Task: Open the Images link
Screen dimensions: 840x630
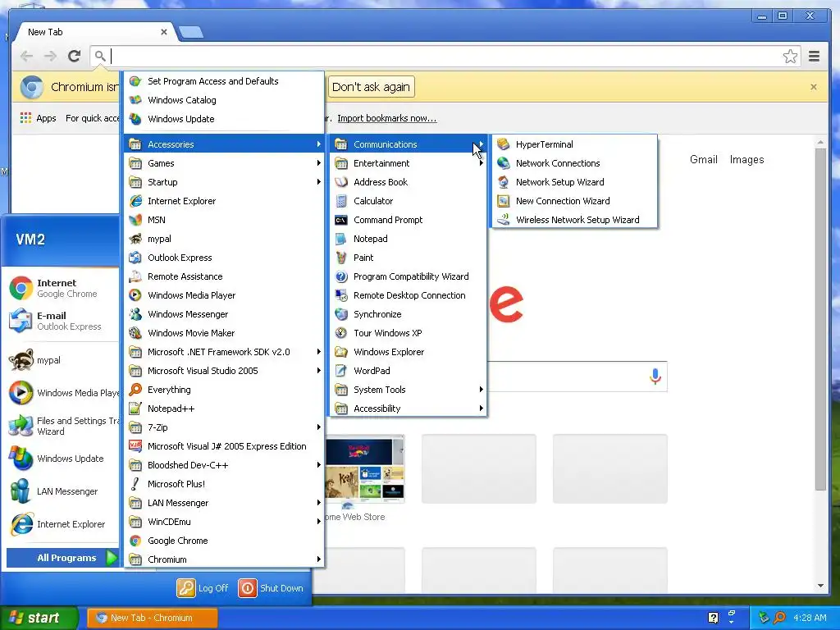Action: (x=746, y=160)
